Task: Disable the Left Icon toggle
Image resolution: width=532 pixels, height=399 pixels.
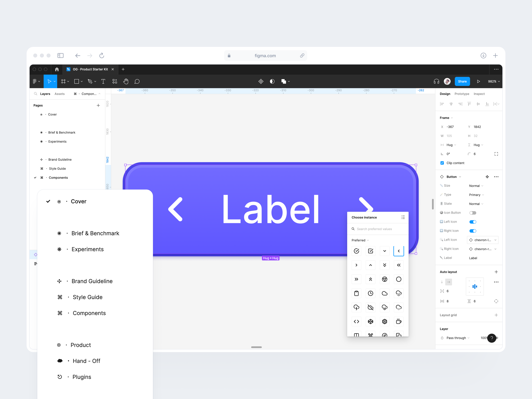Action: [x=473, y=222]
